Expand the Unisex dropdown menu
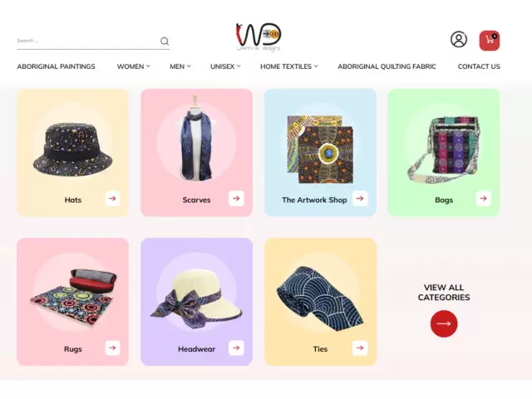Image resolution: width=532 pixels, height=399 pixels. (225, 66)
